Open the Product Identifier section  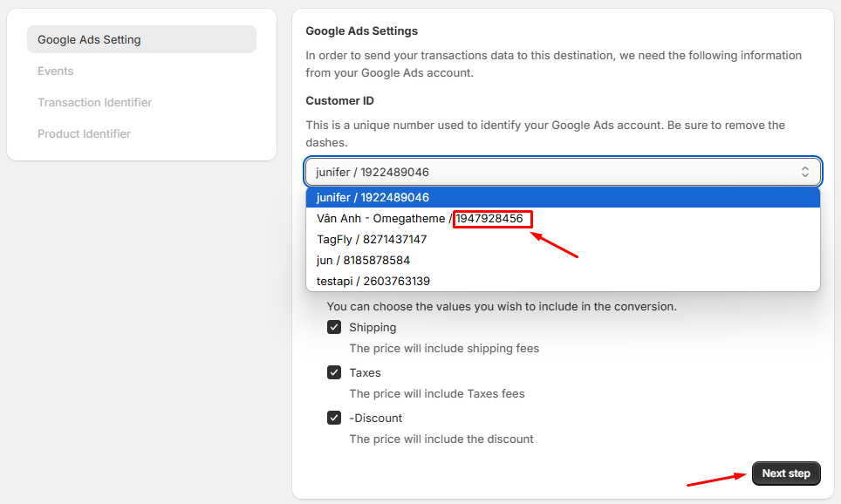84,133
